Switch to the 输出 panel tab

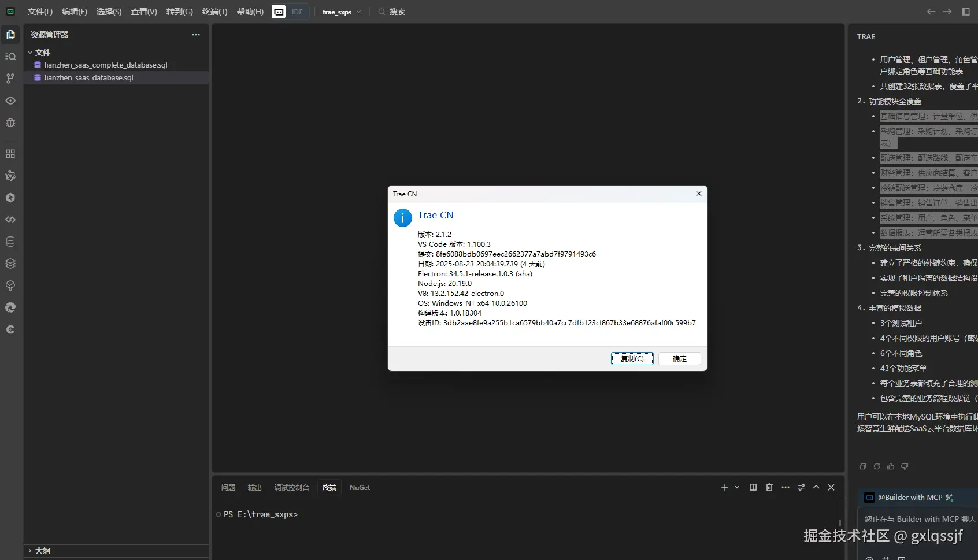[254, 488]
